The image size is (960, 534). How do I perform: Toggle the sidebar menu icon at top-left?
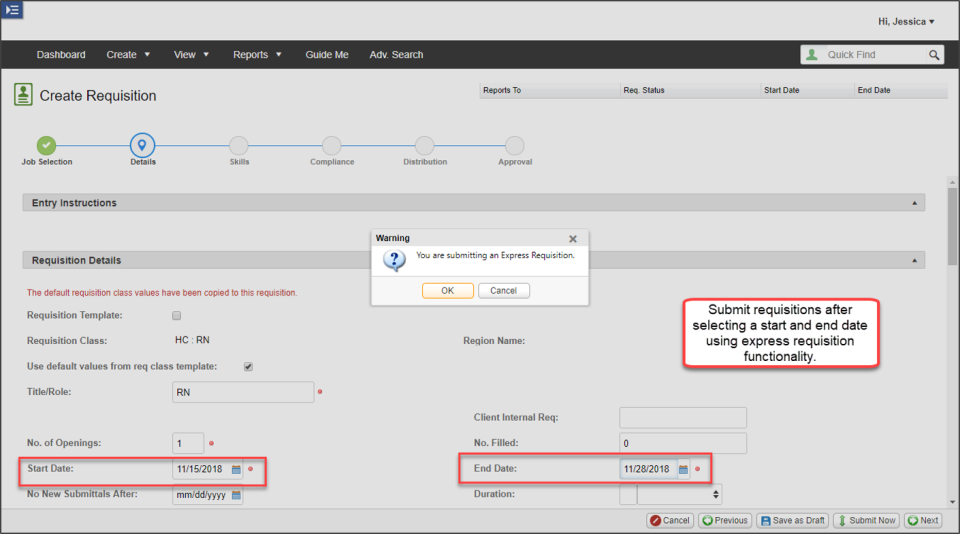point(12,10)
